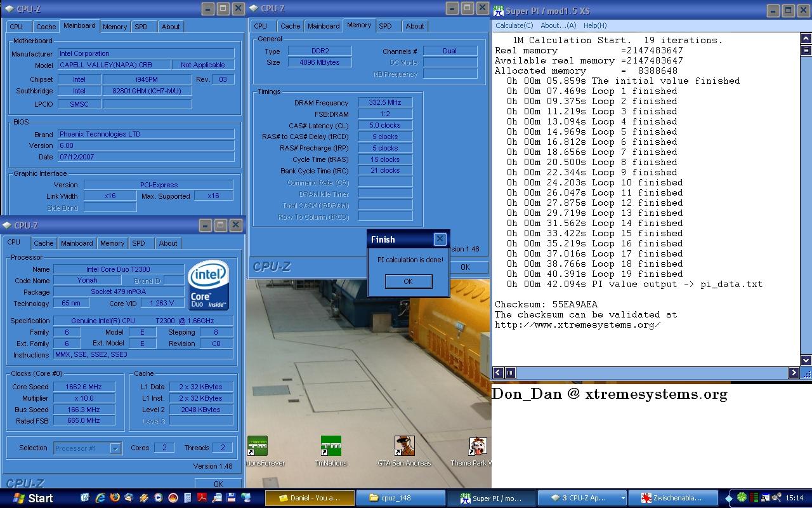812x508 pixels.
Task: Click the Intel Core Duo inside logo
Action: click(208, 285)
